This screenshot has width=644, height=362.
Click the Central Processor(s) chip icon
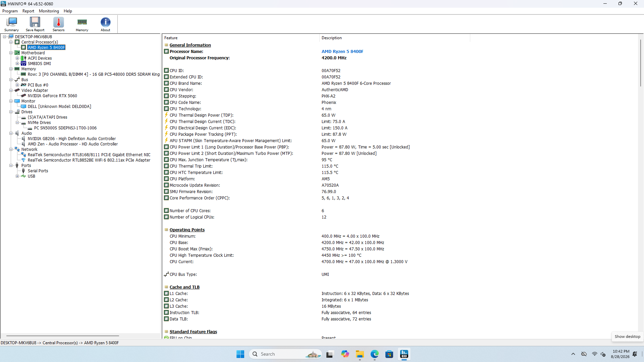tap(17, 42)
